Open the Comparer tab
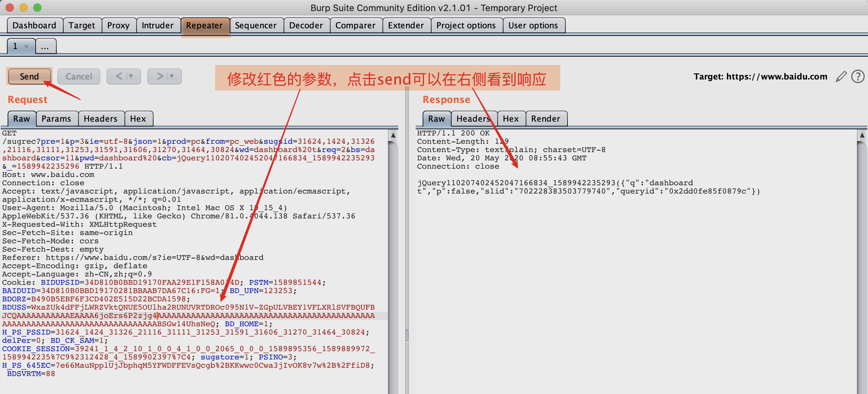Viewport: 868px width, 394px height. (355, 26)
